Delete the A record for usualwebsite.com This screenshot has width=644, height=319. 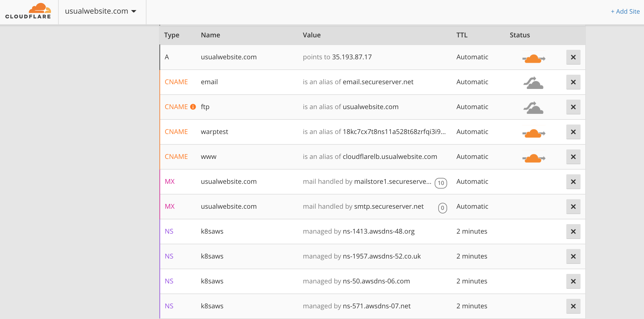pyautogui.click(x=573, y=57)
